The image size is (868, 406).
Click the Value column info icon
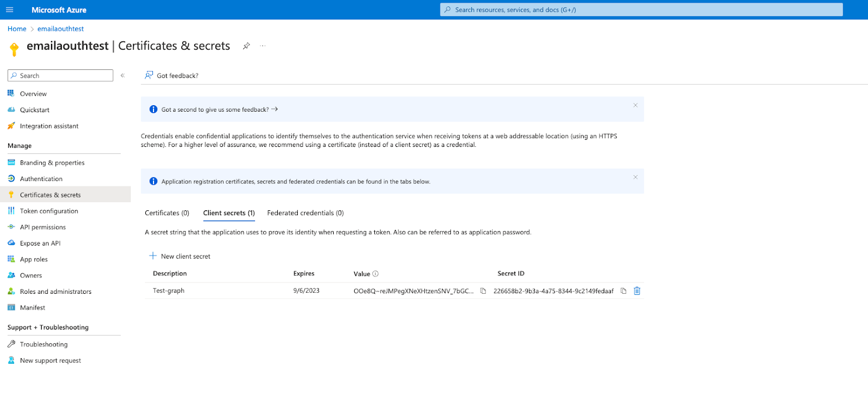point(375,274)
